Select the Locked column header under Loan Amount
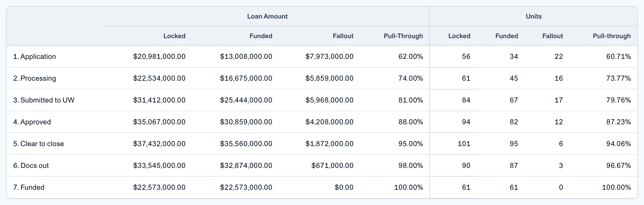The height and width of the screenshot is (205, 644). coord(174,36)
